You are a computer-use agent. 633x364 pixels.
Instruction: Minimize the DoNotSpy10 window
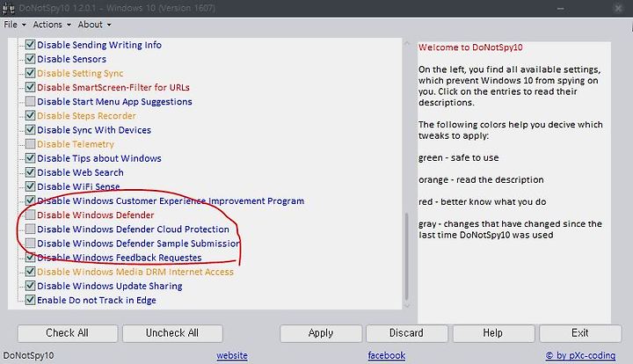560,8
